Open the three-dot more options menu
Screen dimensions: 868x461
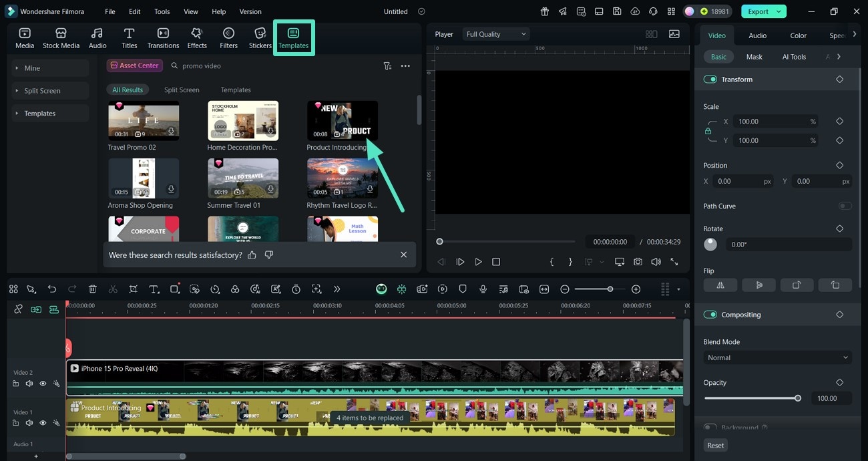click(405, 66)
